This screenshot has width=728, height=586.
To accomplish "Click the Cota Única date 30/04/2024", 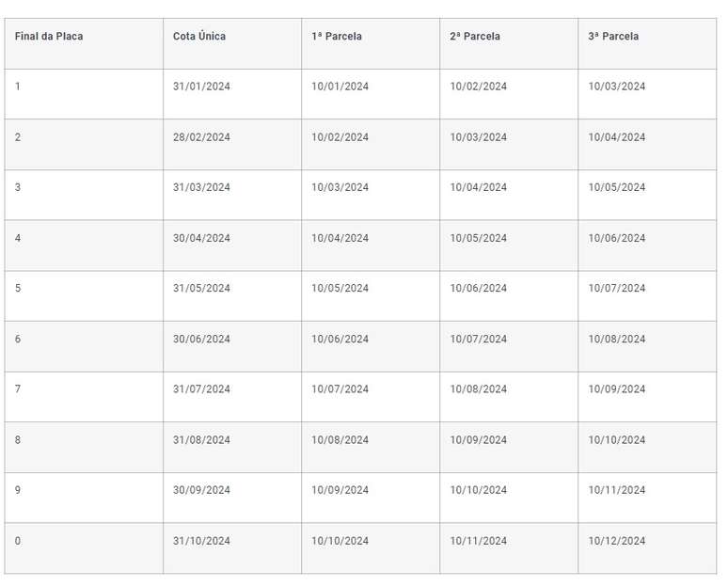I will tap(201, 238).
